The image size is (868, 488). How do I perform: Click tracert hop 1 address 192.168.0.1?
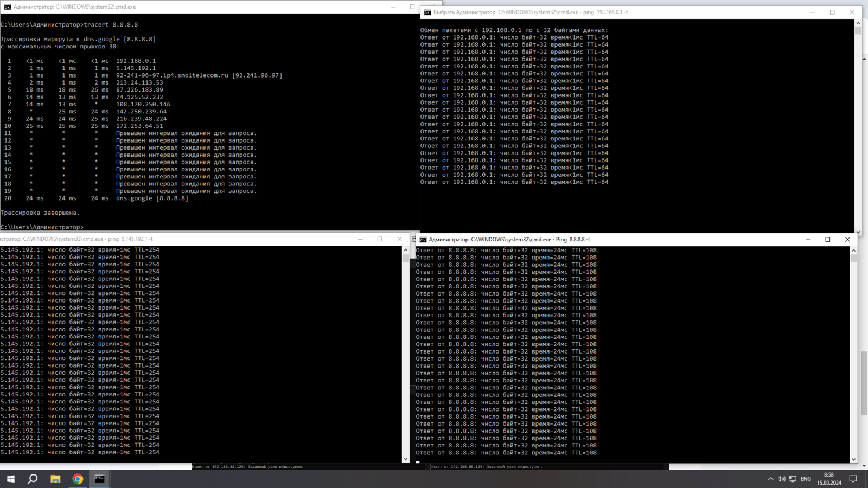click(x=136, y=61)
